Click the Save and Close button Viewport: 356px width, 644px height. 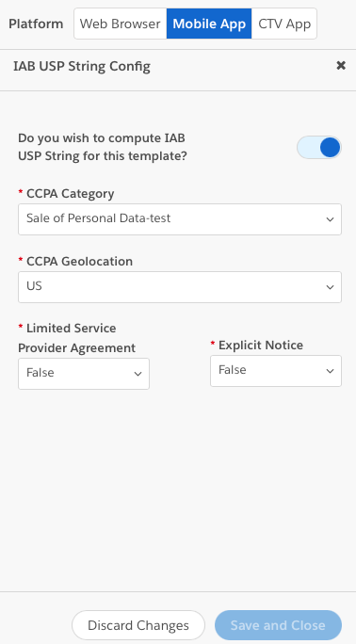(x=278, y=625)
